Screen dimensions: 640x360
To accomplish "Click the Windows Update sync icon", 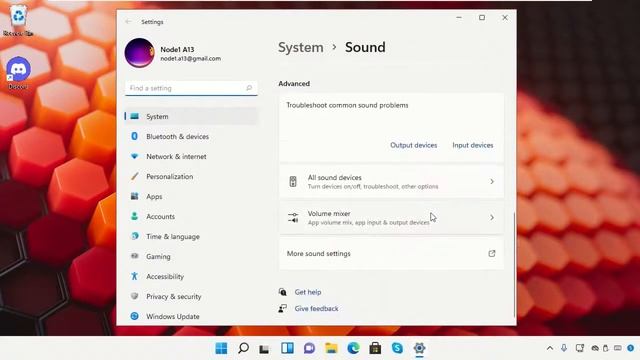I will tap(134, 316).
